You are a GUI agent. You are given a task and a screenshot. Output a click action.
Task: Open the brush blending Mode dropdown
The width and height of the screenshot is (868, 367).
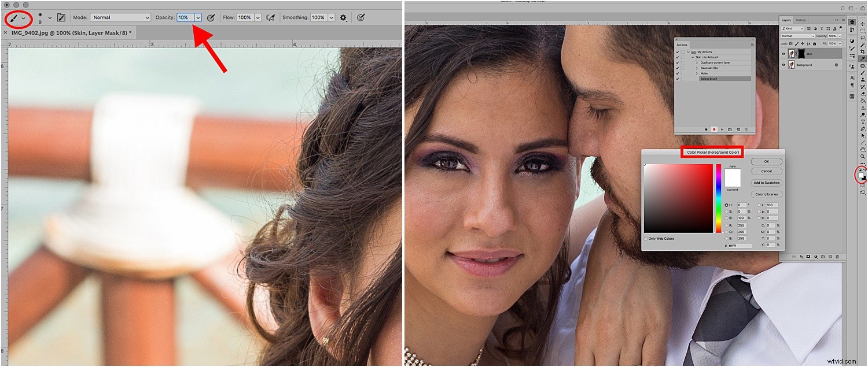tap(120, 17)
